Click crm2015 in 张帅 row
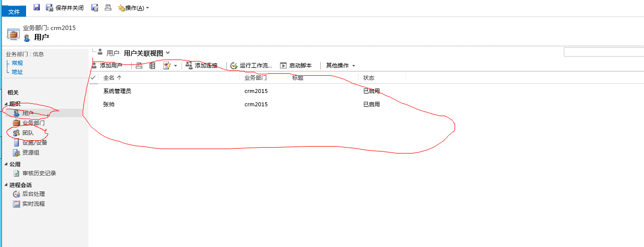Screen dimensions: 644x247 click(256, 104)
